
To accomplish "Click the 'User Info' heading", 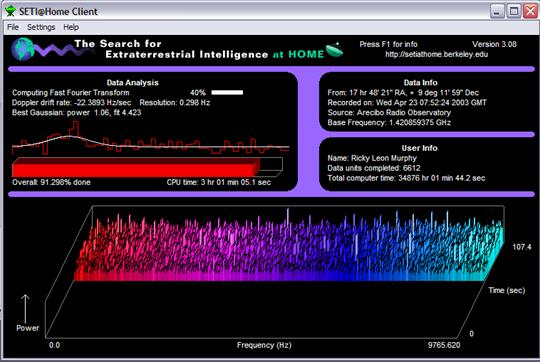I will [x=419, y=148].
